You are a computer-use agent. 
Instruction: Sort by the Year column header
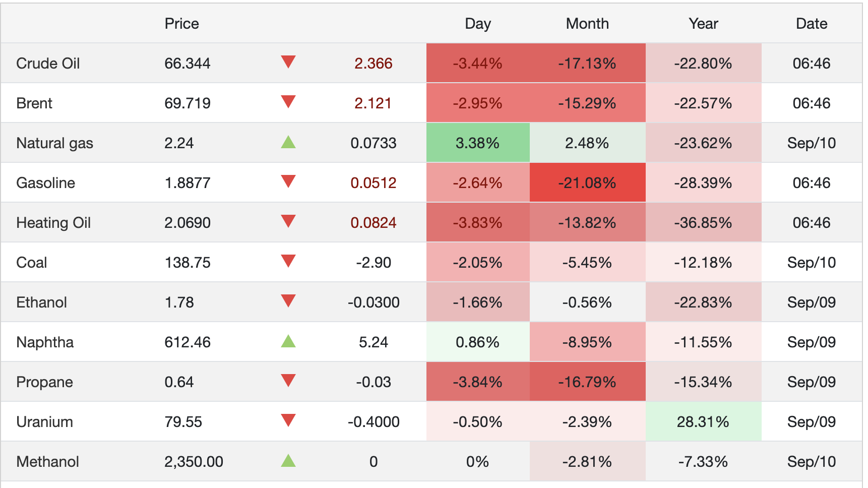tap(703, 24)
